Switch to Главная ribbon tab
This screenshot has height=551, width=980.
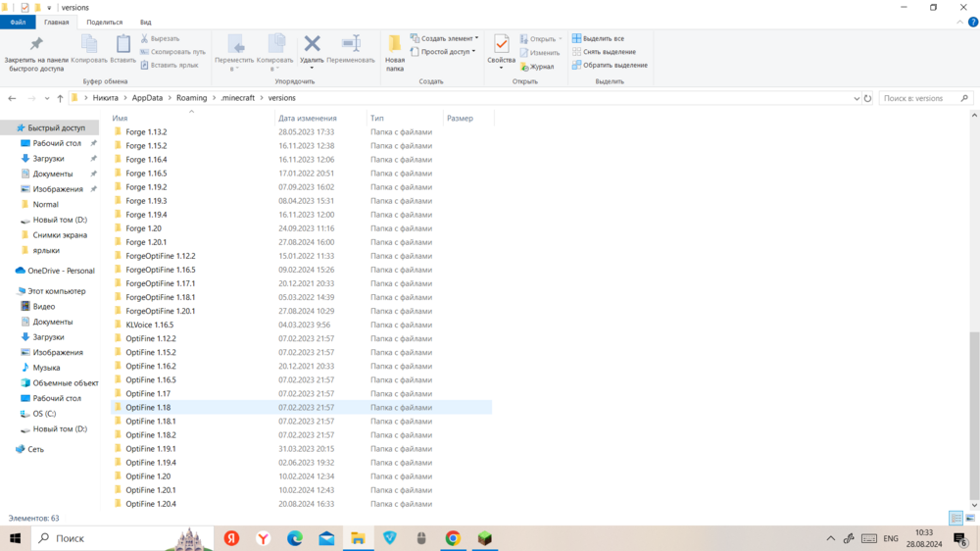click(56, 22)
